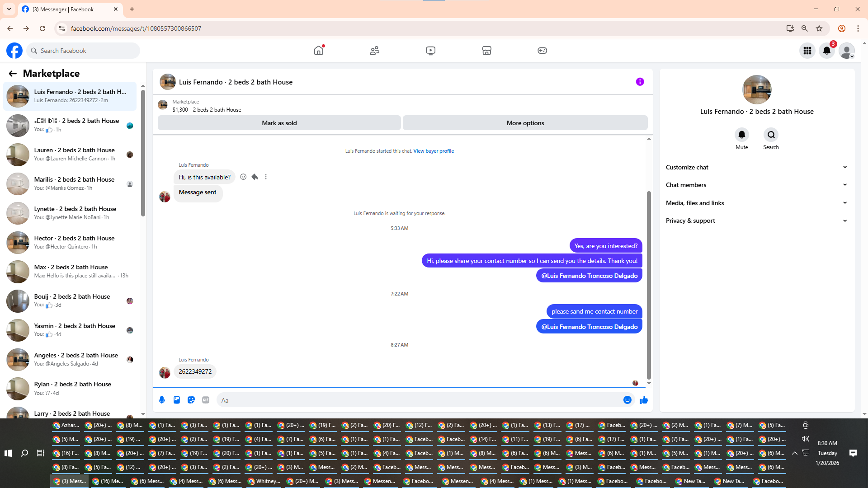Go back with the Marketplace back arrow
Viewport: 868px width, 488px height.
coord(13,74)
